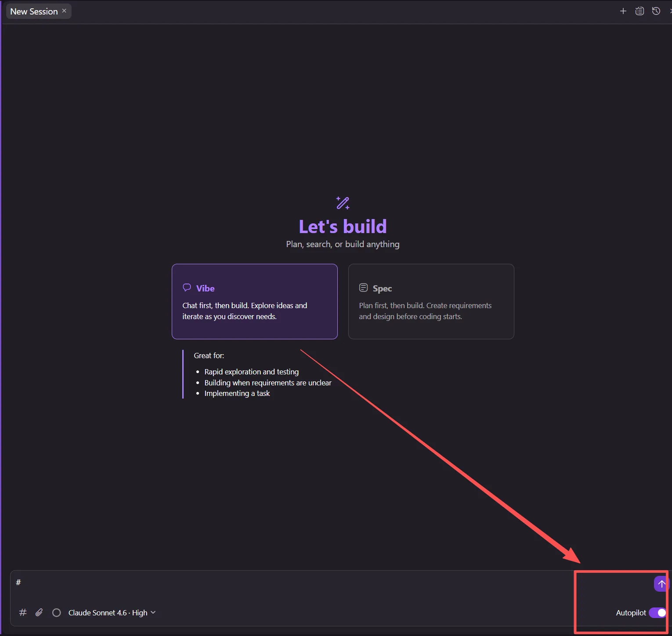Click the plus icon to start new session
This screenshot has height=636, width=672.
click(x=623, y=11)
